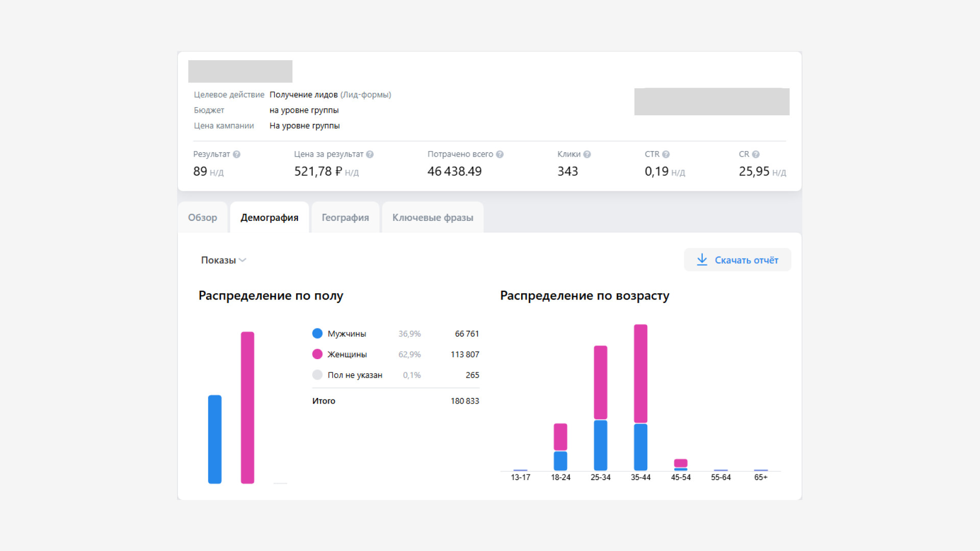Toggle the gray Пол не указан dot
Viewport: 980px width, 551px height.
[x=317, y=375]
